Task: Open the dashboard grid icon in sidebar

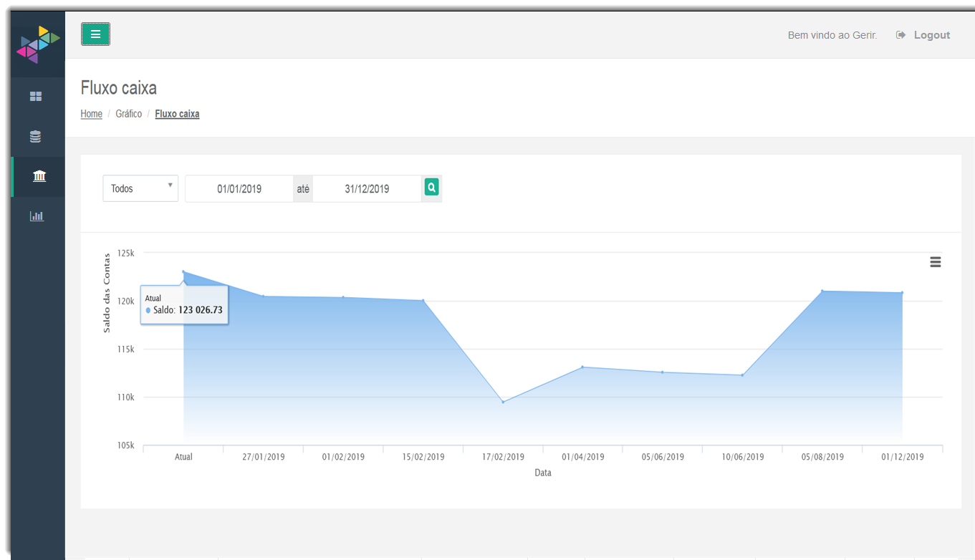Action: click(36, 97)
